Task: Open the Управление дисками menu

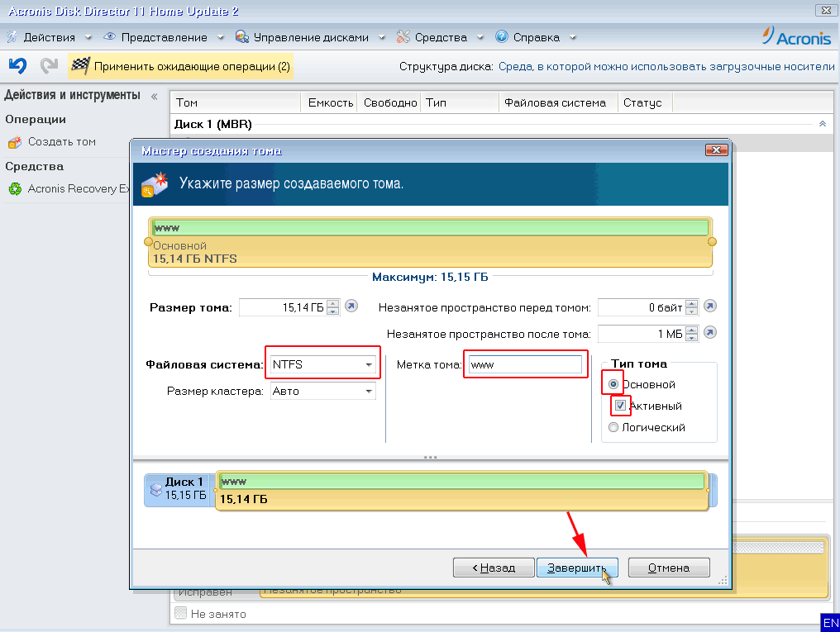Action: (x=311, y=37)
